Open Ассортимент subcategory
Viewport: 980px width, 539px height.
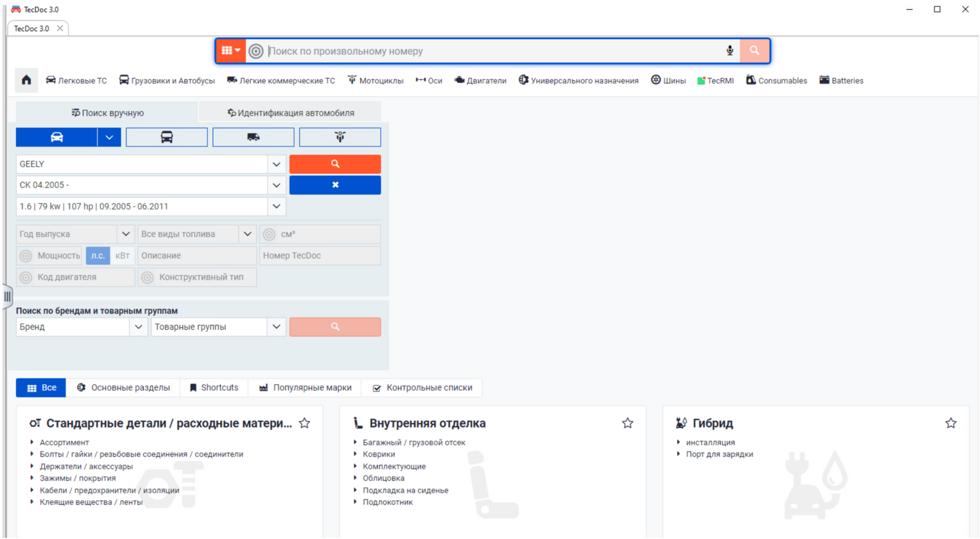(x=64, y=442)
